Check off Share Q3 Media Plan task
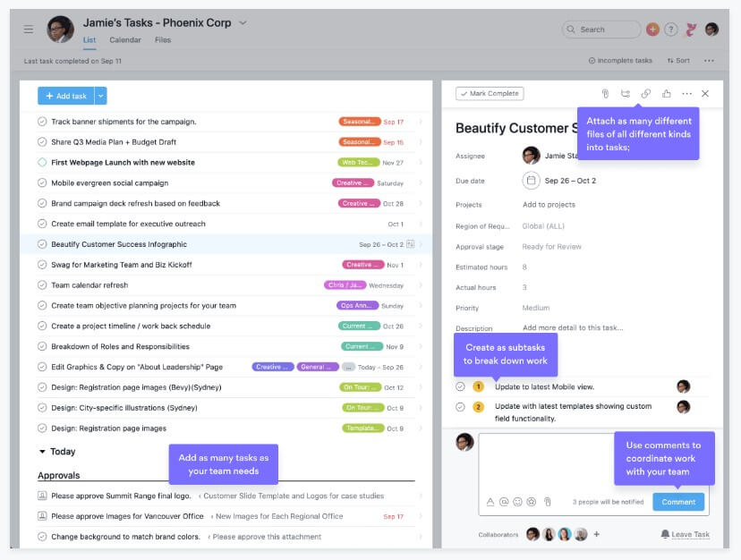 [42, 141]
